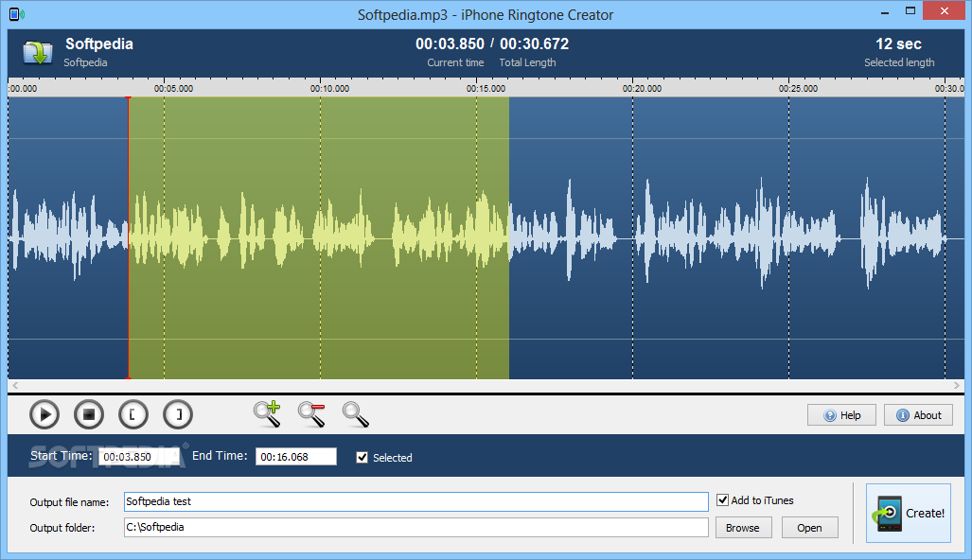
Task: Click inside the green selected waveform region
Action: (319, 237)
